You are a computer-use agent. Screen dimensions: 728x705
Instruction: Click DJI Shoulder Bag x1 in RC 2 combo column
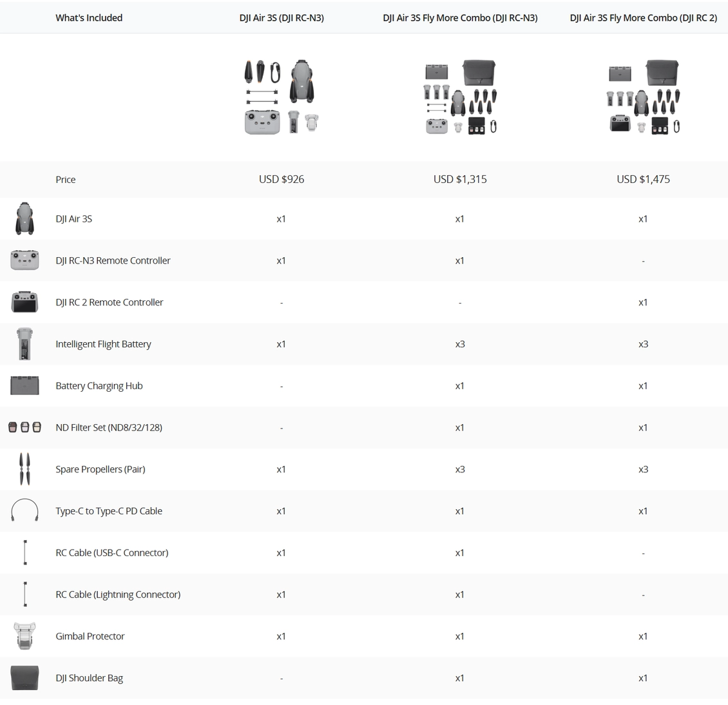tap(643, 678)
